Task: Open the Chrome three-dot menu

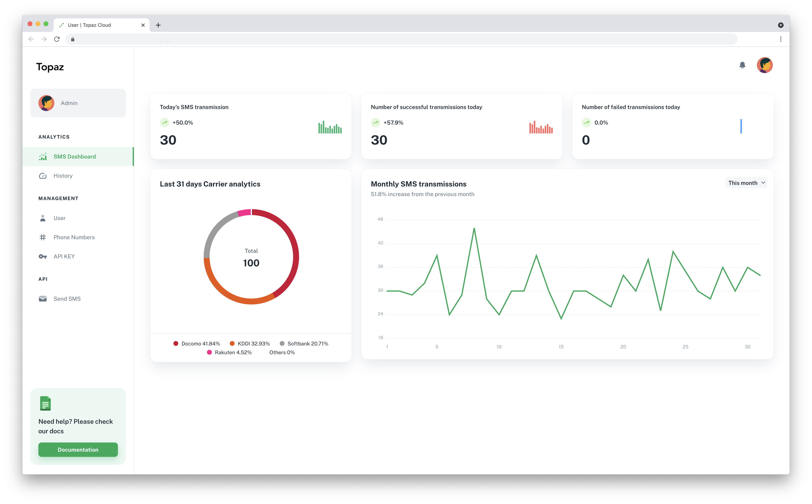Action: (x=780, y=39)
